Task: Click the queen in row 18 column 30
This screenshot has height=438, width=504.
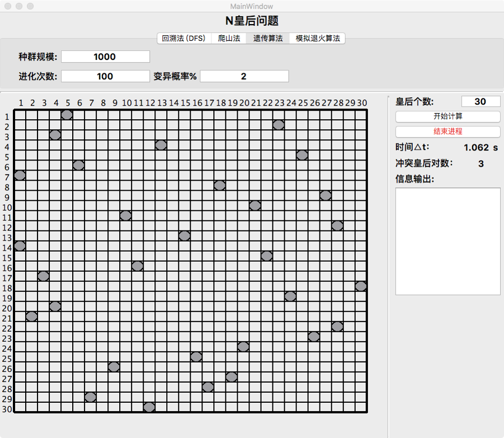Action: click(x=361, y=286)
